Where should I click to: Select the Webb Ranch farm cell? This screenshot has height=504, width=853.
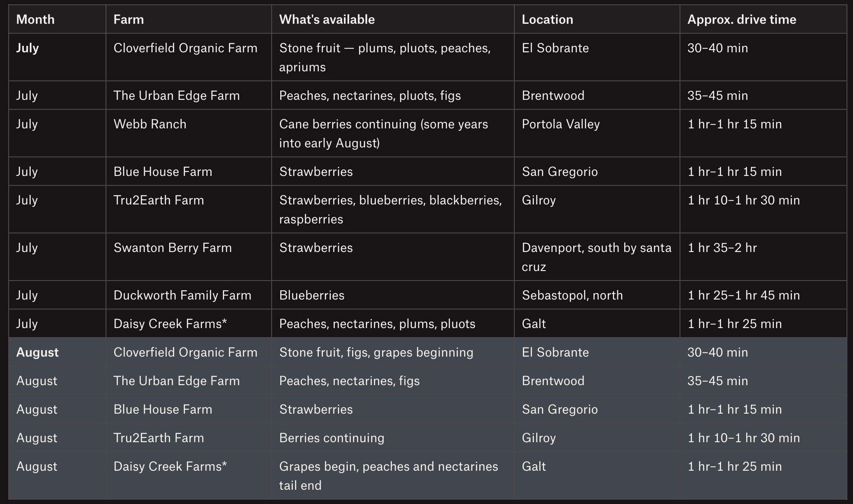(150, 124)
